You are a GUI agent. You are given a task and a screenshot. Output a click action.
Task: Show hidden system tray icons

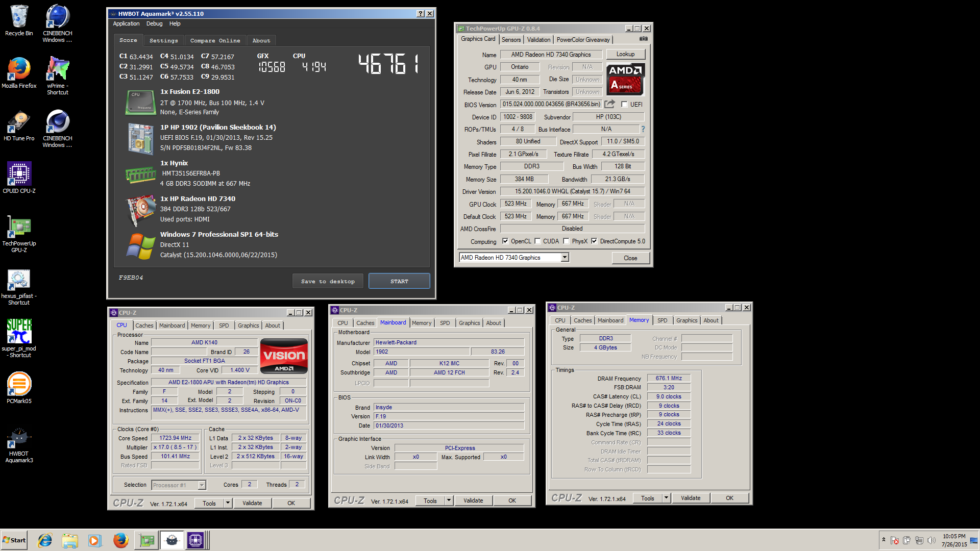pyautogui.click(x=884, y=540)
